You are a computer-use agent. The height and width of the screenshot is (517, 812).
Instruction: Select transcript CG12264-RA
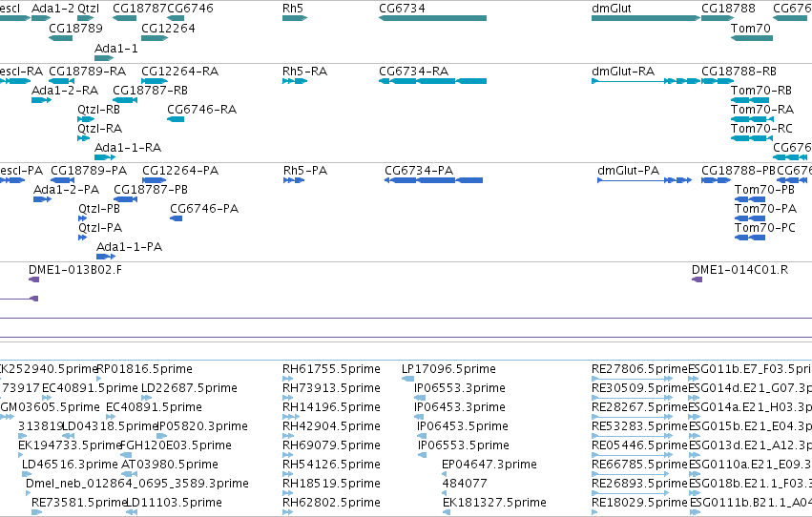pyautogui.click(x=155, y=81)
